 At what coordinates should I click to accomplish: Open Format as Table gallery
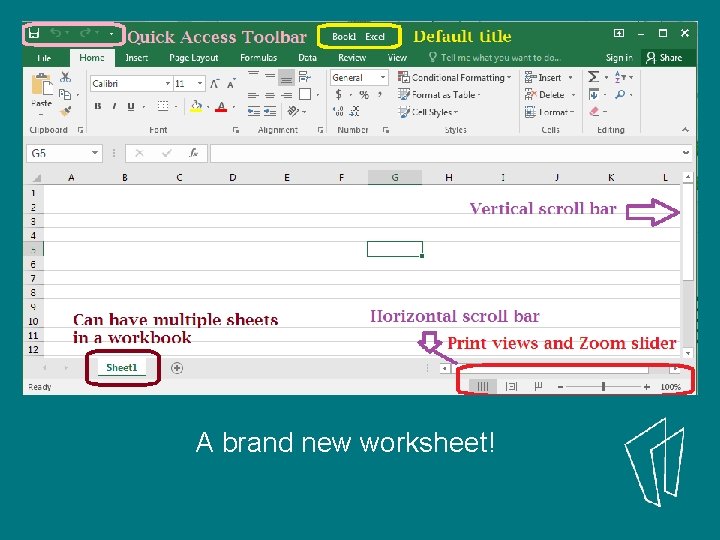coord(439,95)
